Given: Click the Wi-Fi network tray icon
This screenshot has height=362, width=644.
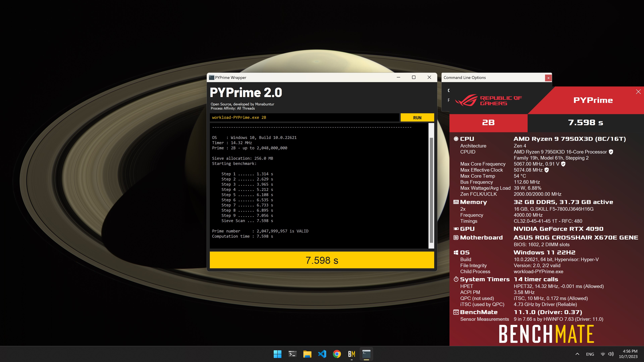Looking at the screenshot, I should pos(603,354).
